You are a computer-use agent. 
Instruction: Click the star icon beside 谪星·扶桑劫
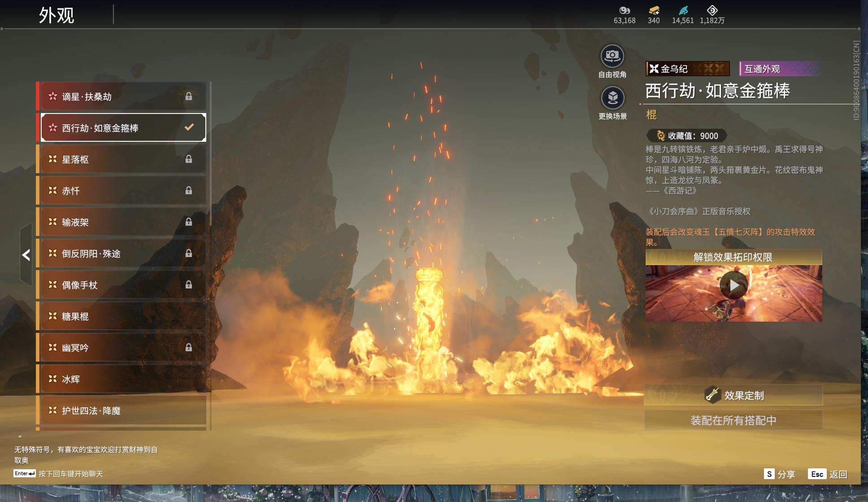pos(52,96)
